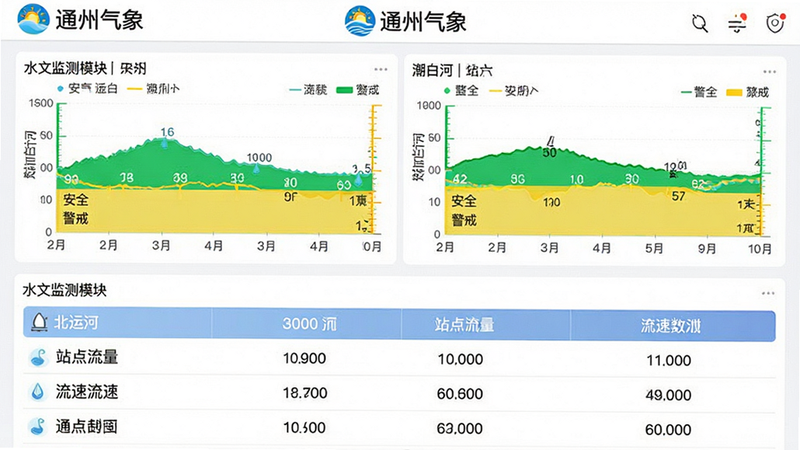Toggle the green dot legend item in 潮白河 chart
This screenshot has width=800, height=450.
click(x=461, y=91)
